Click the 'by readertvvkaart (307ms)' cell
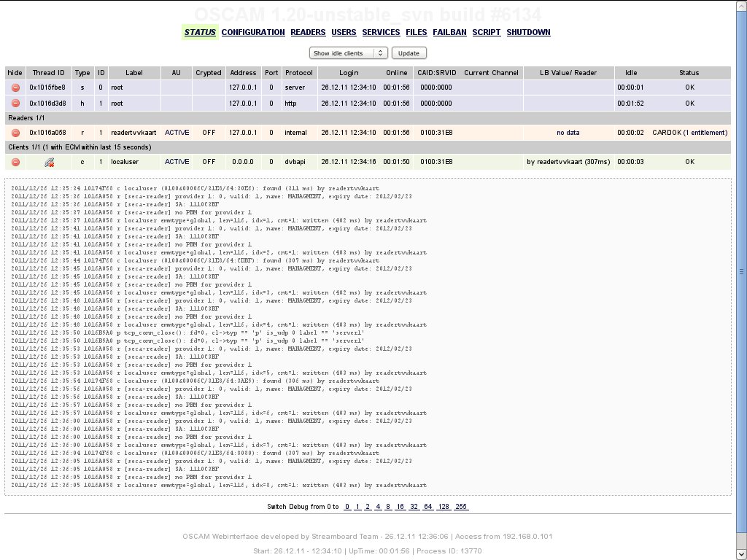 tap(568, 162)
